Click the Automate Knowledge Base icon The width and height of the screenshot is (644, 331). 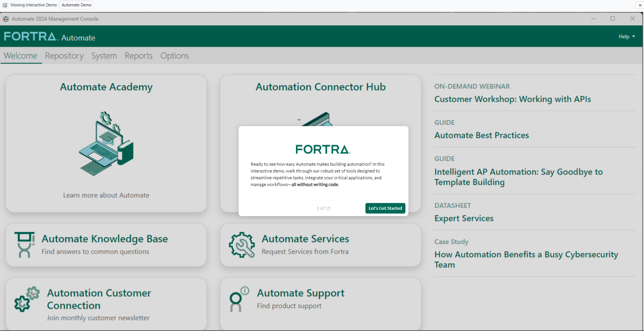pyautogui.click(x=25, y=245)
